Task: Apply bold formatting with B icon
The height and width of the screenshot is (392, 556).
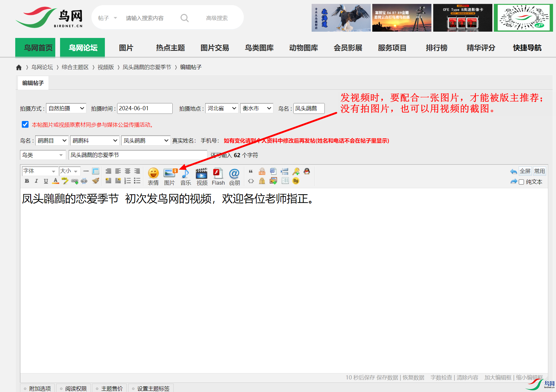Action: pyautogui.click(x=27, y=181)
